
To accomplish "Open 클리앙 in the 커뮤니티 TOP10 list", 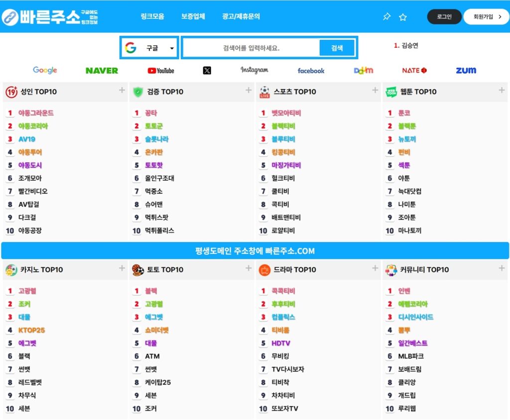I will point(407,382).
